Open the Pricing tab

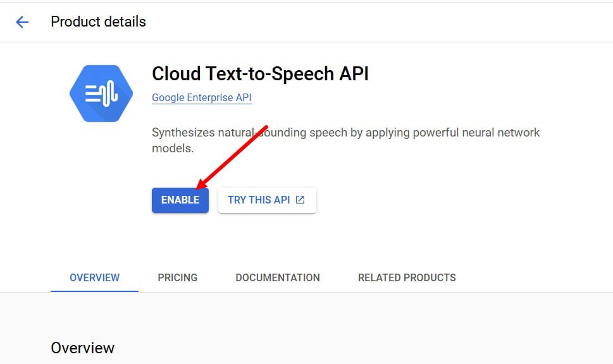coord(178,277)
